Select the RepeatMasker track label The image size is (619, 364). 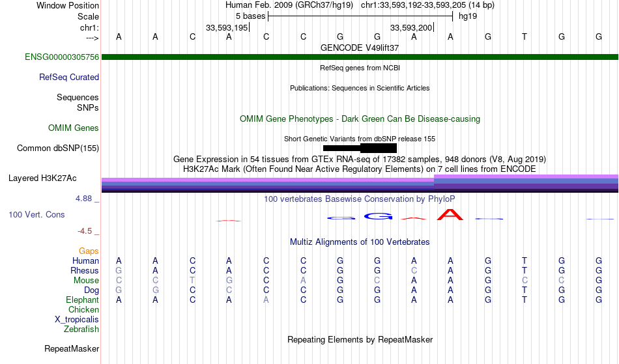[x=72, y=348]
